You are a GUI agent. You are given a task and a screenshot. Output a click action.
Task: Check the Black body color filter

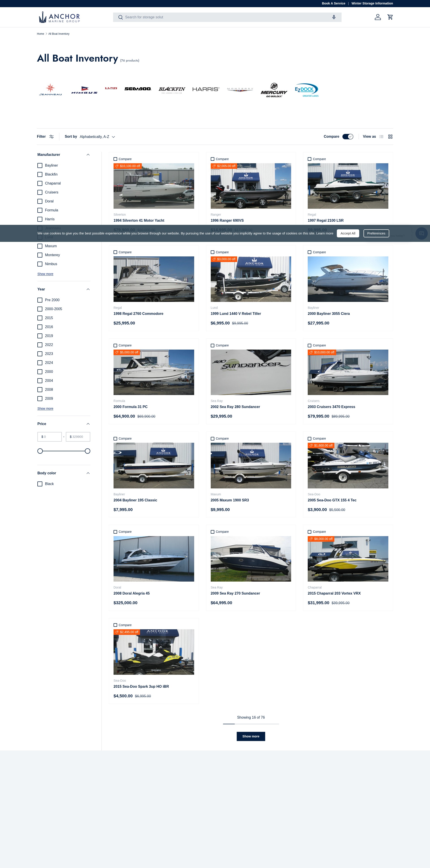coord(40,484)
